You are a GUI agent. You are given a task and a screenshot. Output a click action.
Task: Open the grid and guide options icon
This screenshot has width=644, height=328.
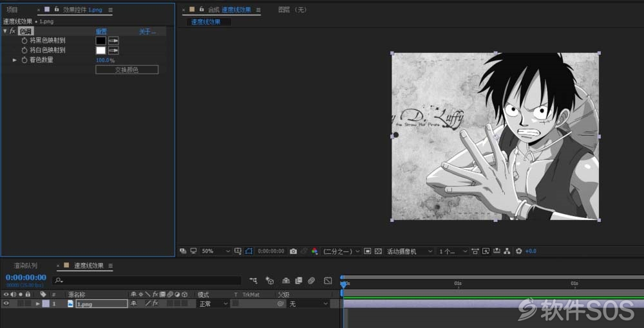tap(238, 251)
